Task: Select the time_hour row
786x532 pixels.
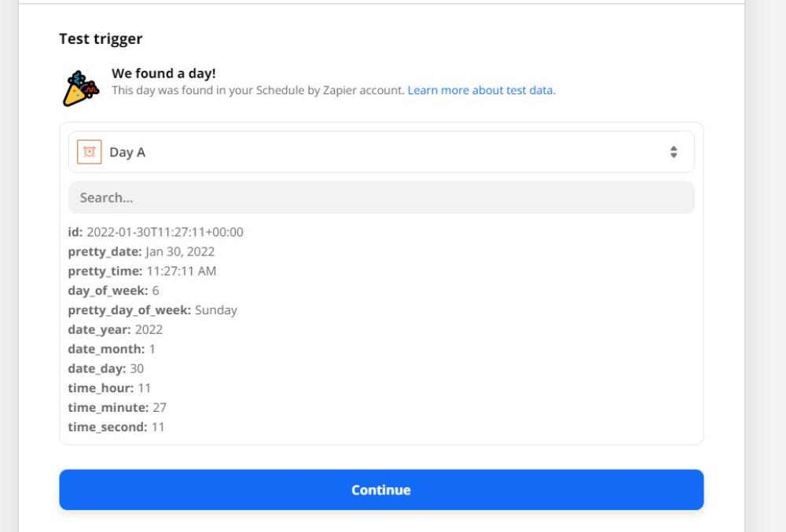Action: (109, 388)
